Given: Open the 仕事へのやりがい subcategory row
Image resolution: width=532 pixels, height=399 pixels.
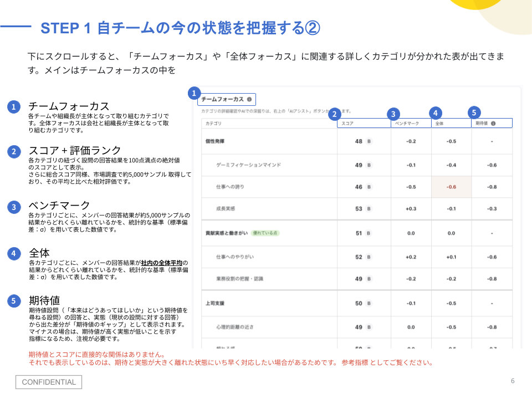Looking at the screenshot, I should (357, 257).
